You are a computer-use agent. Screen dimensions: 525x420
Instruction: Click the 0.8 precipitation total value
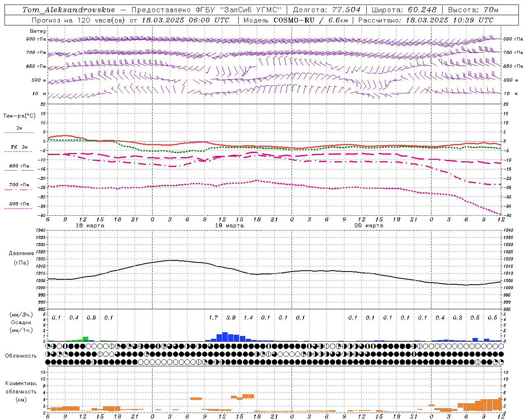click(x=91, y=318)
